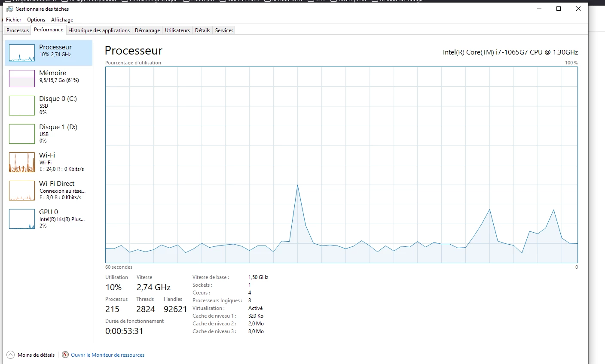The height and width of the screenshot is (364, 605).
Task: Select the Disque 1 (D:) graph thumbnail
Action: coord(22,134)
